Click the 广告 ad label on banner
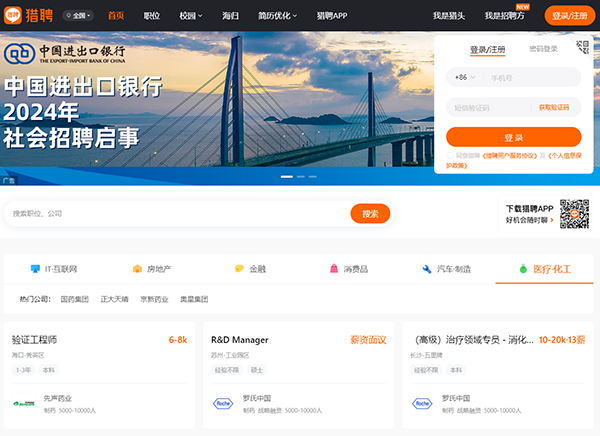Image resolution: width=600 pixels, height=436 pixels. tap(9, 181)
